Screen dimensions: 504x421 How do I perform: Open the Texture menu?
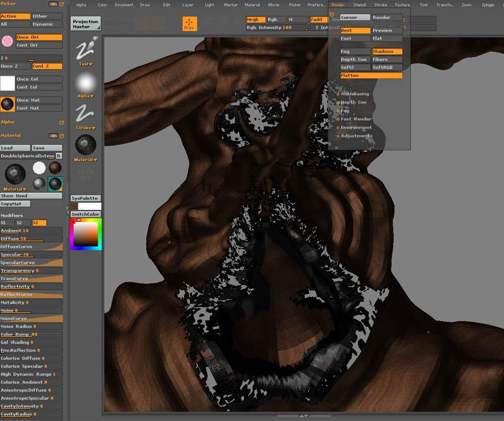pyautogui.click(x=402, y=4)
